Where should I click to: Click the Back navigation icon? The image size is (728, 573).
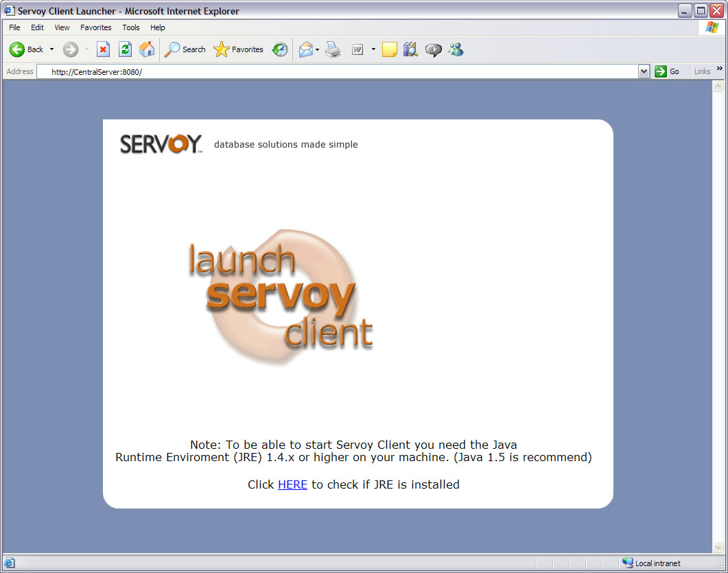click(17, 49)
